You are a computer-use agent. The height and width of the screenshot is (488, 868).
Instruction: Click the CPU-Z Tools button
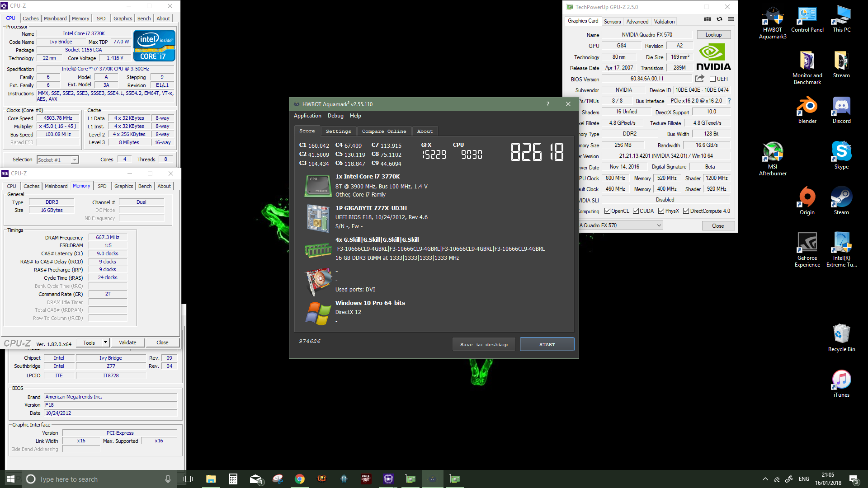89,343
